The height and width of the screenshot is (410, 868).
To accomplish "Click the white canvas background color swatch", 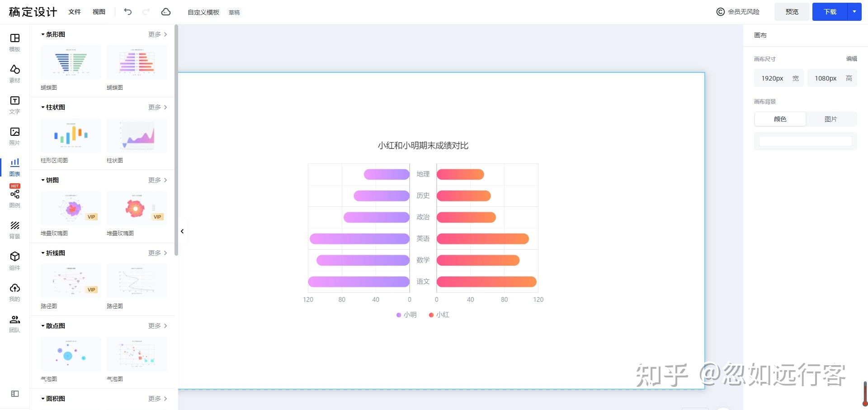I will coord(805,141).
